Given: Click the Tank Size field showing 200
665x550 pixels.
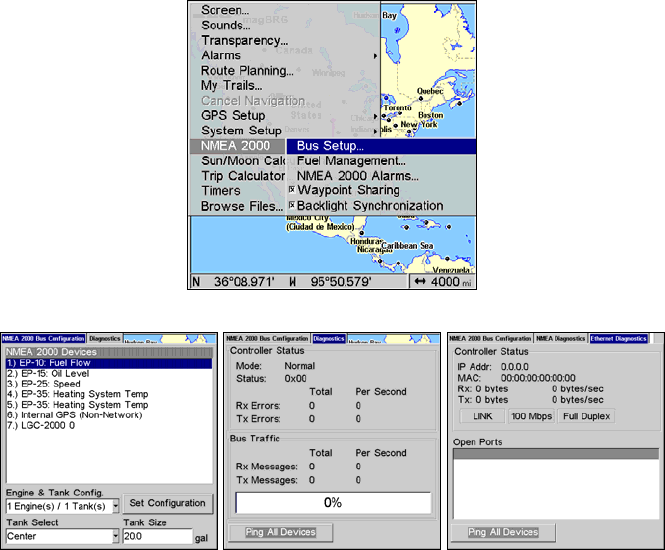Looking at the screenshot, I should point(157,536).
